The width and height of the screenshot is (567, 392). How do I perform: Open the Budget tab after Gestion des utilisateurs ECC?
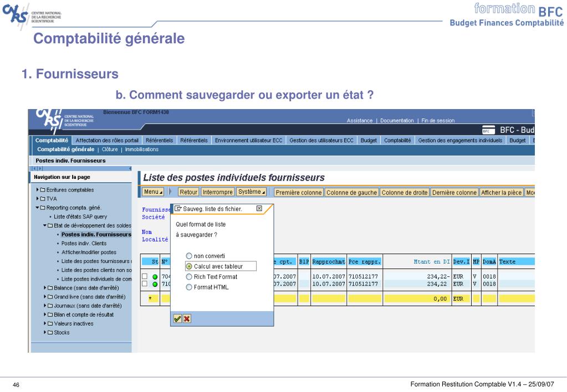pyautogui.click(x=369, y=141)
